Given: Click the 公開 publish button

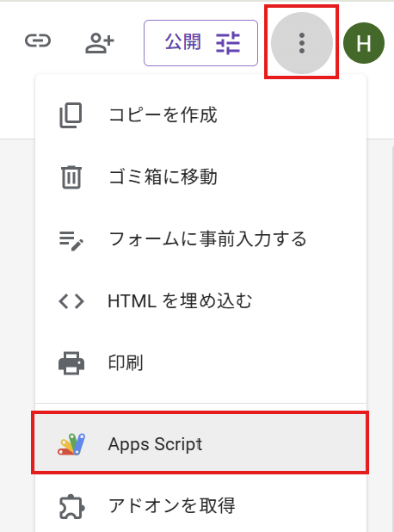Looking at the screenshot, I should tap(200, 43).
